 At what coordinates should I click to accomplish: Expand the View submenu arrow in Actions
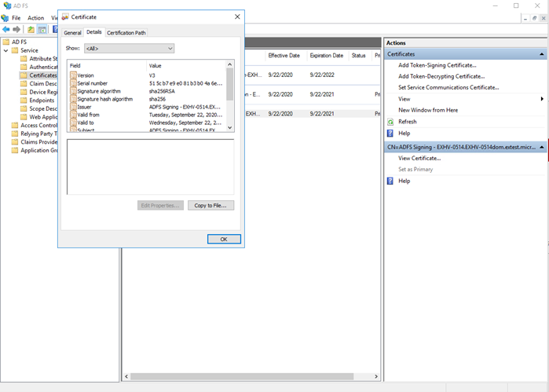pos(542,99)
